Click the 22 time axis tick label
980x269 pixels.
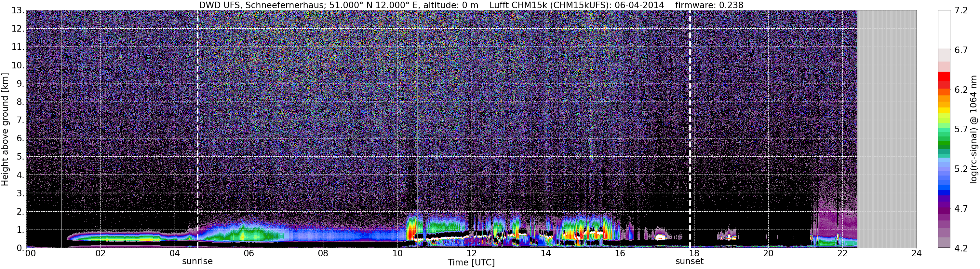[x=842, y=253]
